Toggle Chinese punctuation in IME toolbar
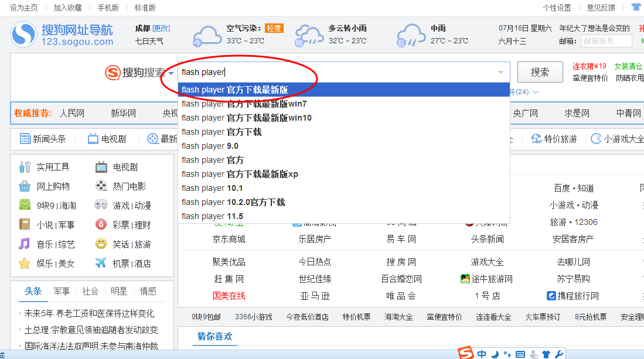Screen dimensions: 644x359 (x=507, y=354)
